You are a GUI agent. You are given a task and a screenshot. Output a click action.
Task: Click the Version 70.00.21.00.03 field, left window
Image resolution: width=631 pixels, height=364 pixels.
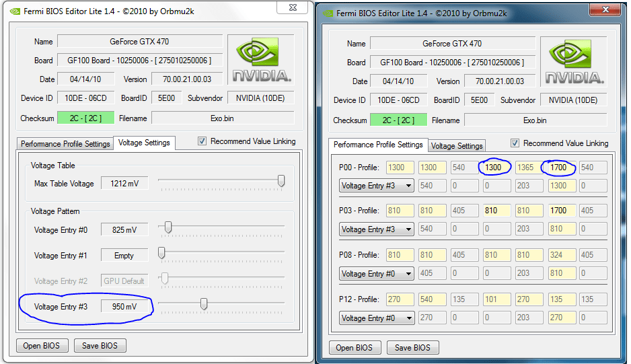click(x=187, y=79)
